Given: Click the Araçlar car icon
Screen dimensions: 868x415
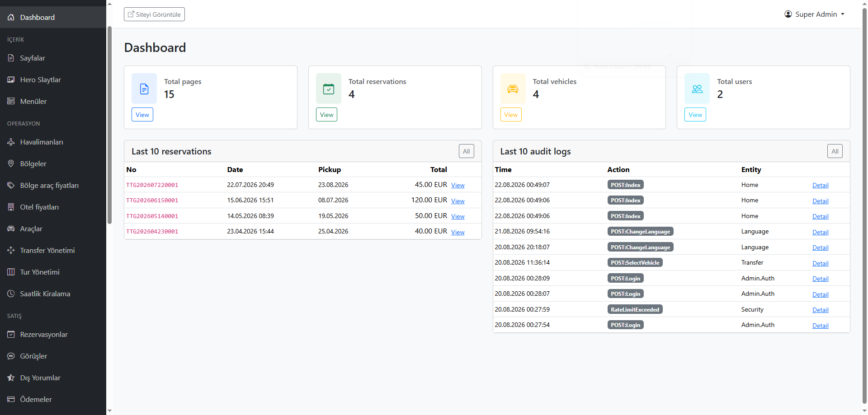Looking at the screenshot, I should [11, 228].
